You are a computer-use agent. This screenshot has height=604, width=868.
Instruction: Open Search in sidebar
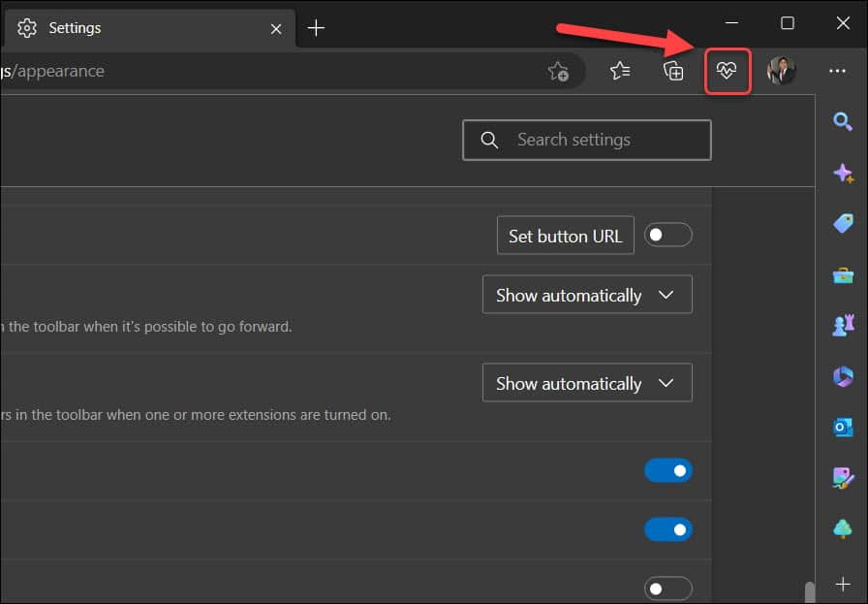tap(842, 121)
